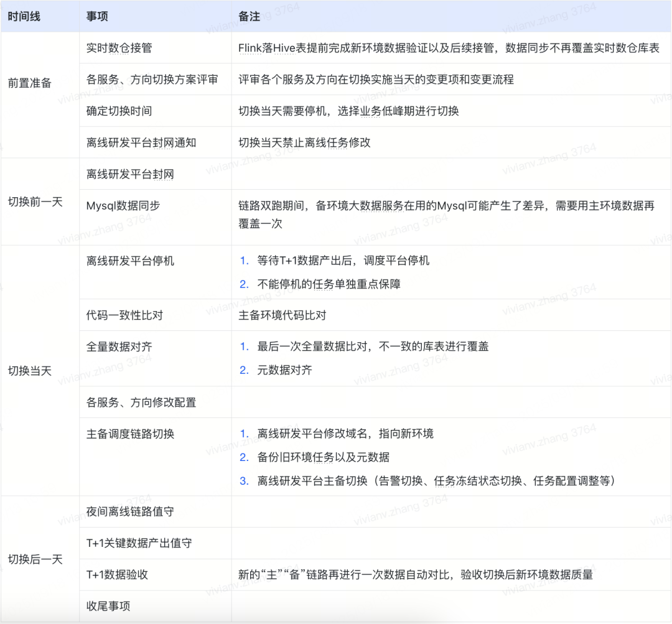Viewport: 672px width, 624px height.
Task: Select the 切换后一天 timeline cell
Action: [35, 559]
